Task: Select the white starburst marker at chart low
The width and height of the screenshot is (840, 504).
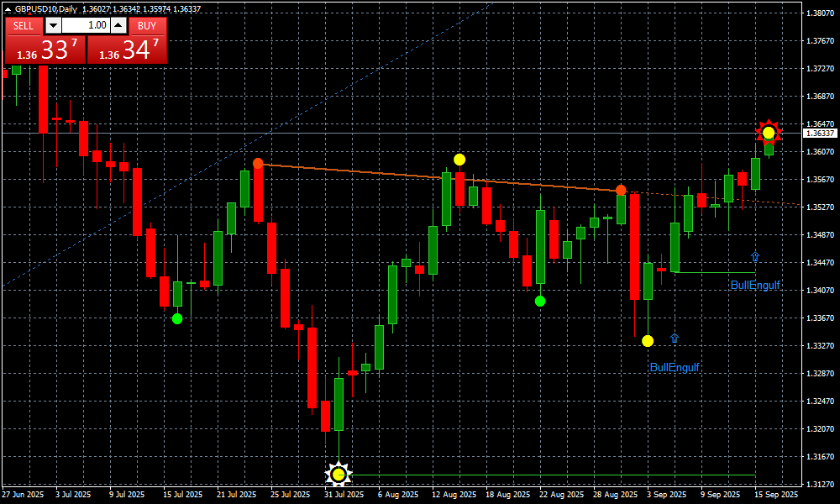Action: click(x=339, y=475)
